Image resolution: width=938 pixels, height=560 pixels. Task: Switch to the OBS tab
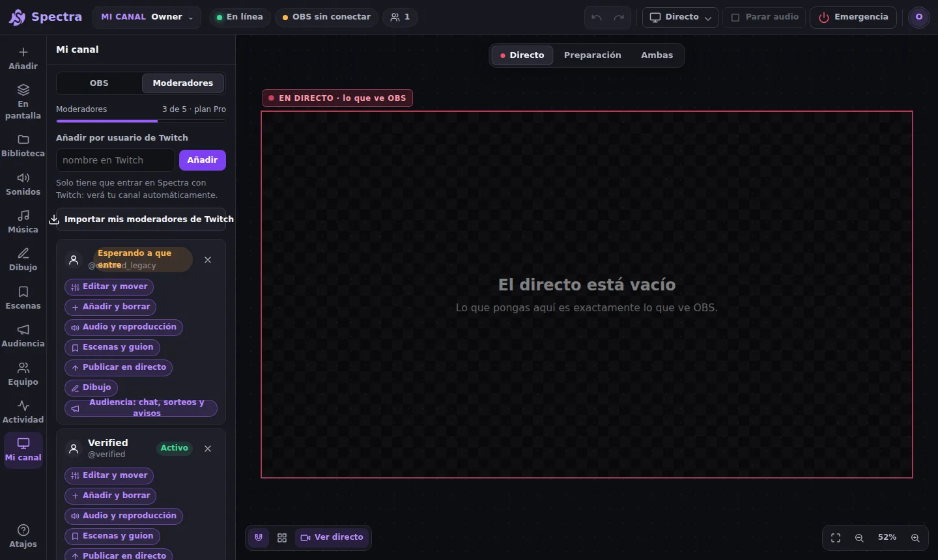click(x=99, y=83)
